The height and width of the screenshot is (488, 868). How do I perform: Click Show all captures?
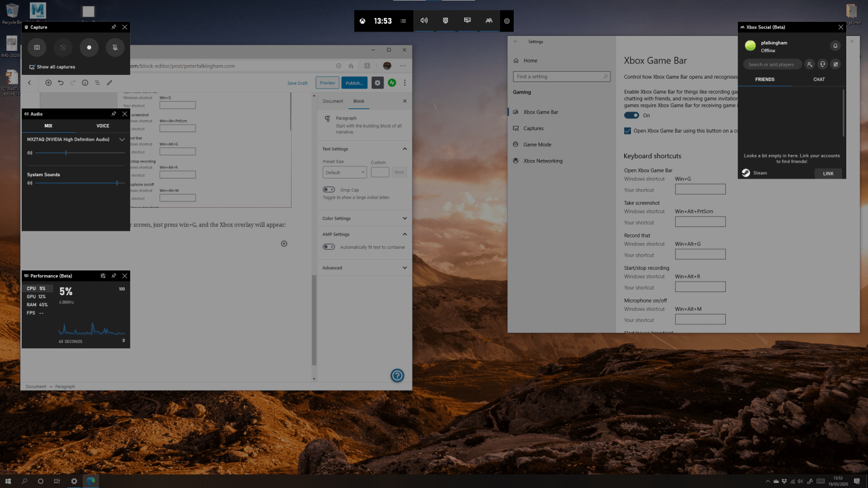56,67
